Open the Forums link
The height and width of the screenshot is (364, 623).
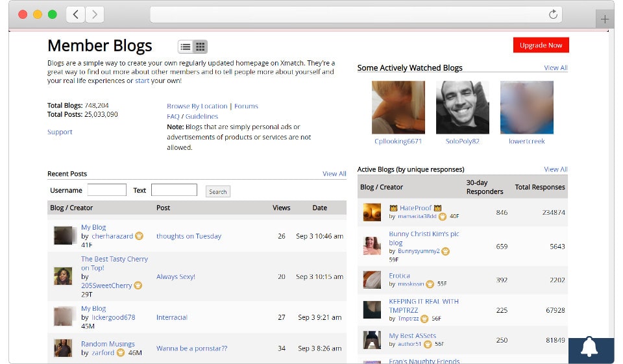pyautogui.click(x=246, y=106)
